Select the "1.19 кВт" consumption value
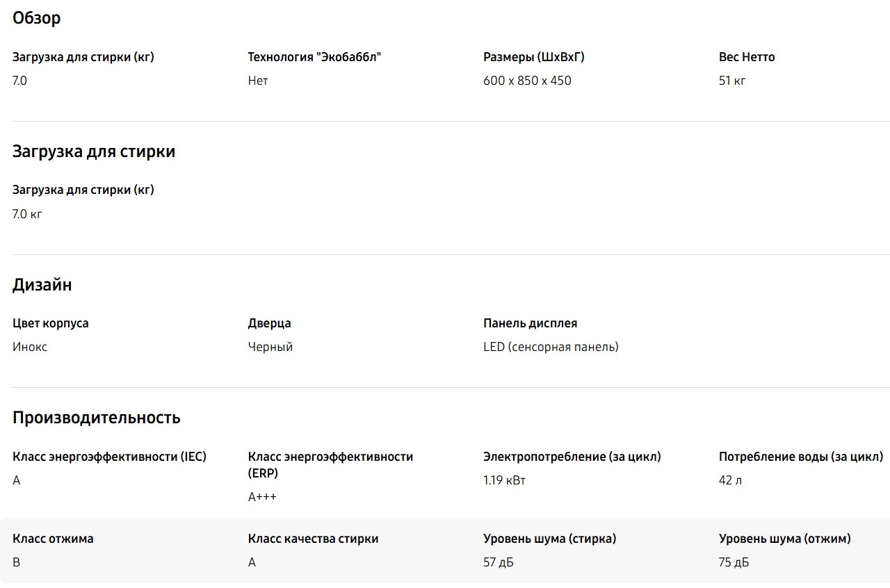Image resolution: width=890 pixels, height=588 pixels. pyautogui.click(x=504, y=480)
